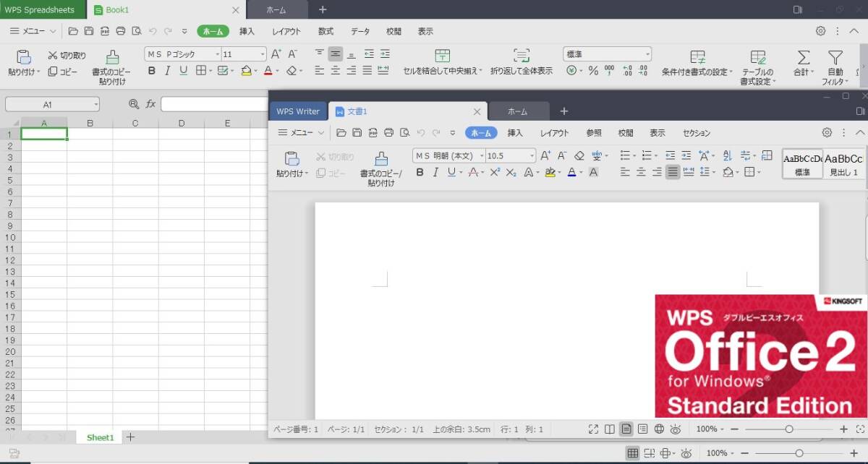Clear formatting eraser in Writer
868x464 pixels.
[x=579, y=155]
